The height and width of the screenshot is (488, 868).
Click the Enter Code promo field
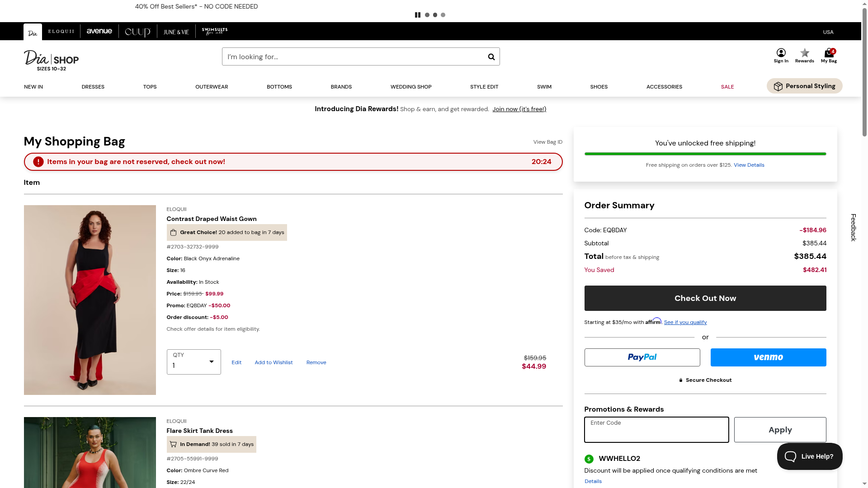click(x=656, y=430)
